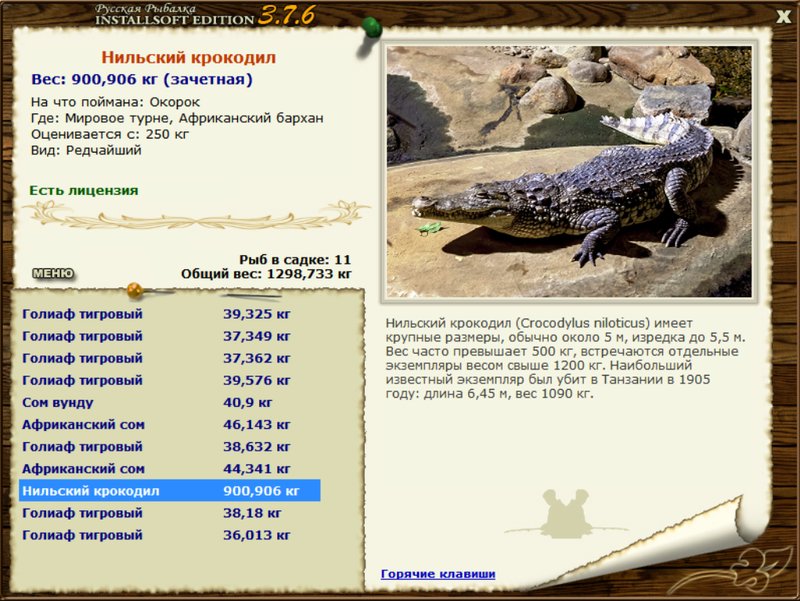800x601 pixels.
Task: Click the 3.7.6 version number in title
Action: point(286,15)
